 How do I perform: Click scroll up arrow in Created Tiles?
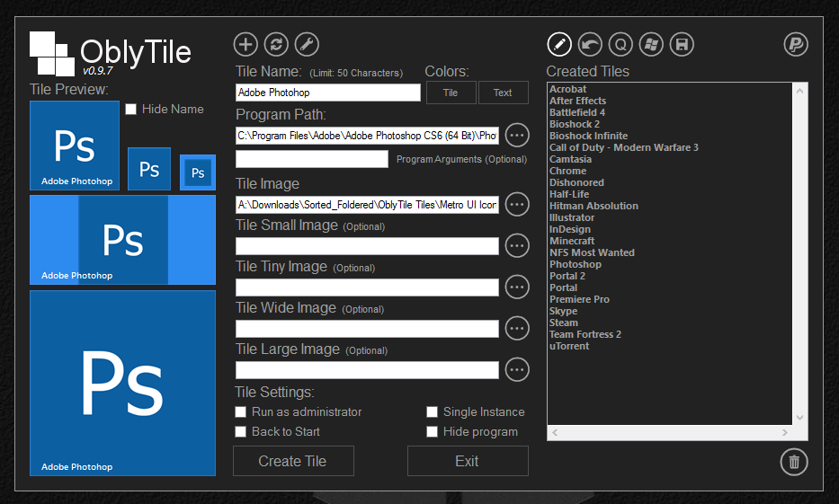[x=799, y=91]
